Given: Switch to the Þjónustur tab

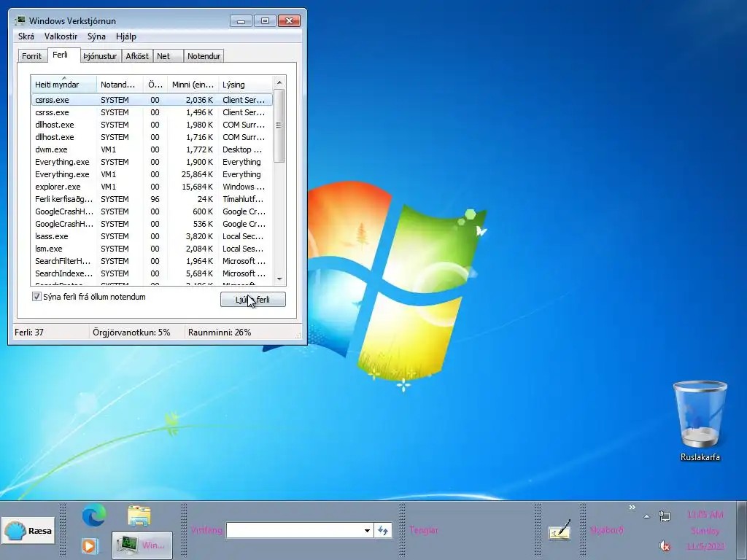Looking at the screenshot, I should coord(100,55).
